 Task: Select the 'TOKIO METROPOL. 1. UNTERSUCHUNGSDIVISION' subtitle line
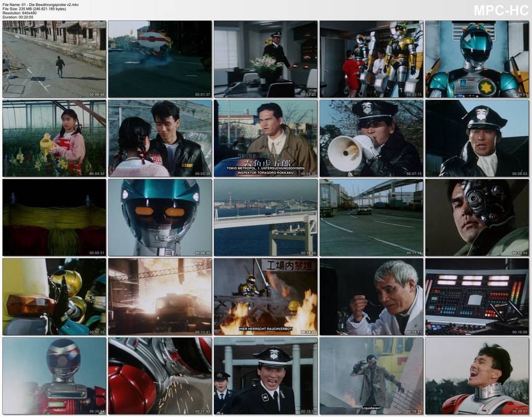coord(265,168)
